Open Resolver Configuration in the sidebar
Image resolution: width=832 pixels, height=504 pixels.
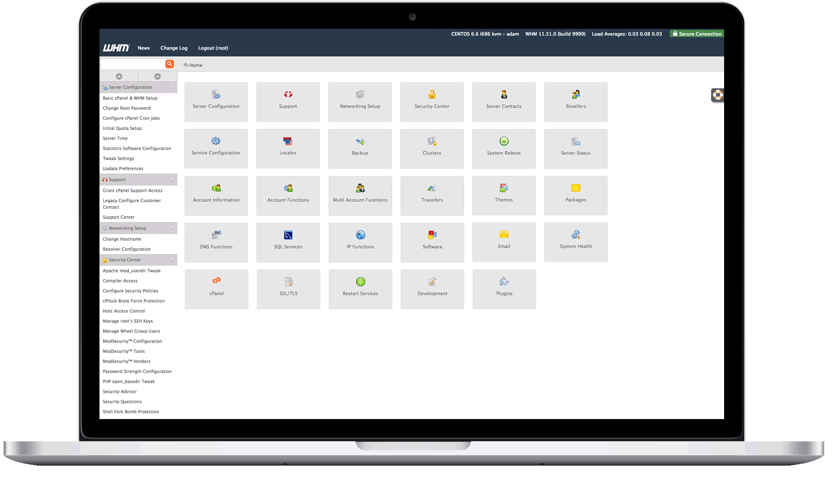(x=127, y=249)
